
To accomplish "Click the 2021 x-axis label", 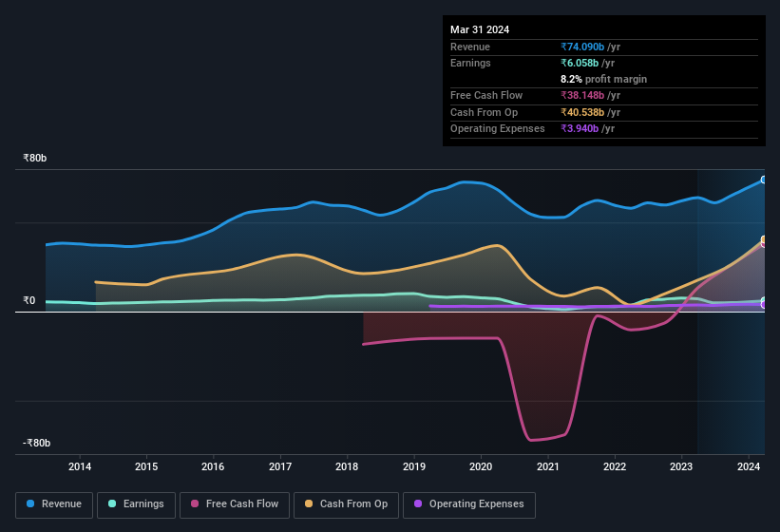I will 547,466.
